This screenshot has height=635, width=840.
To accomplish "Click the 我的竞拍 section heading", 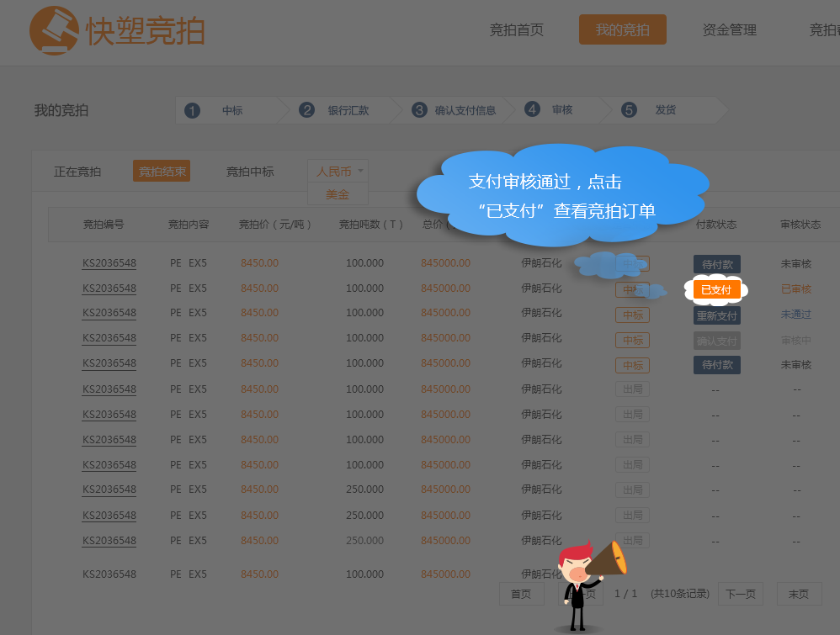I will pyautogui.click(x=61, y=110).
